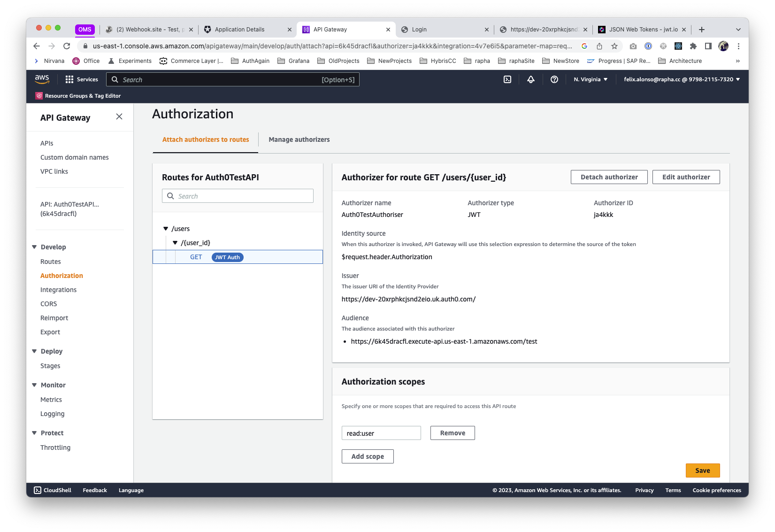Viewport: 775px width, 532px height.
Task: Click the AWS logo home icon
Action: point(42,79)
